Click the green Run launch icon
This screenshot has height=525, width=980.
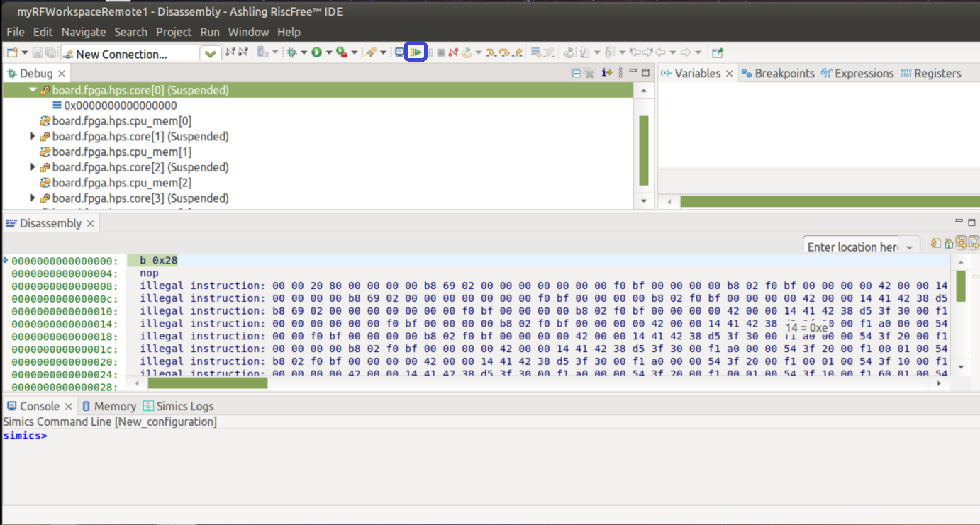click(x=316, y=52)
